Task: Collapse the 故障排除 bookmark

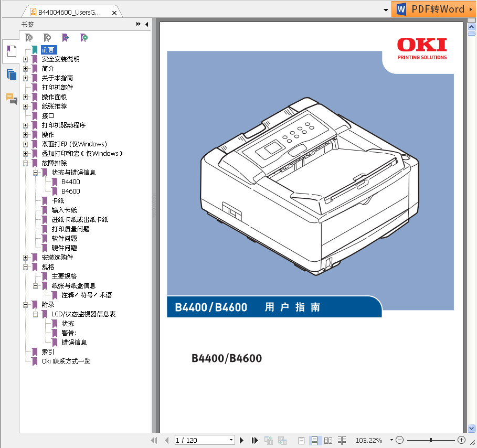Action: (x=26, y=163)
